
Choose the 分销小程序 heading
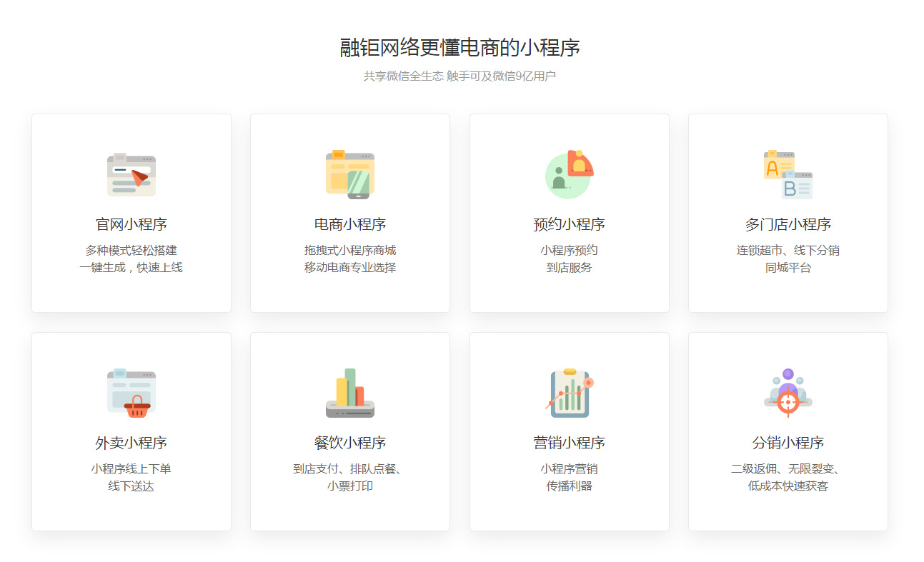pyautogui.click(x=788, y=443)
